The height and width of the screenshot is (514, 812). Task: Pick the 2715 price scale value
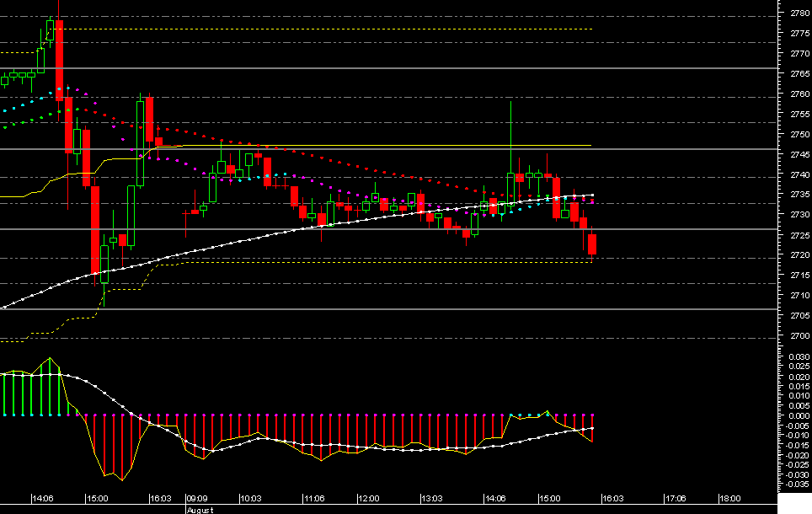click(x=799, y=276)
